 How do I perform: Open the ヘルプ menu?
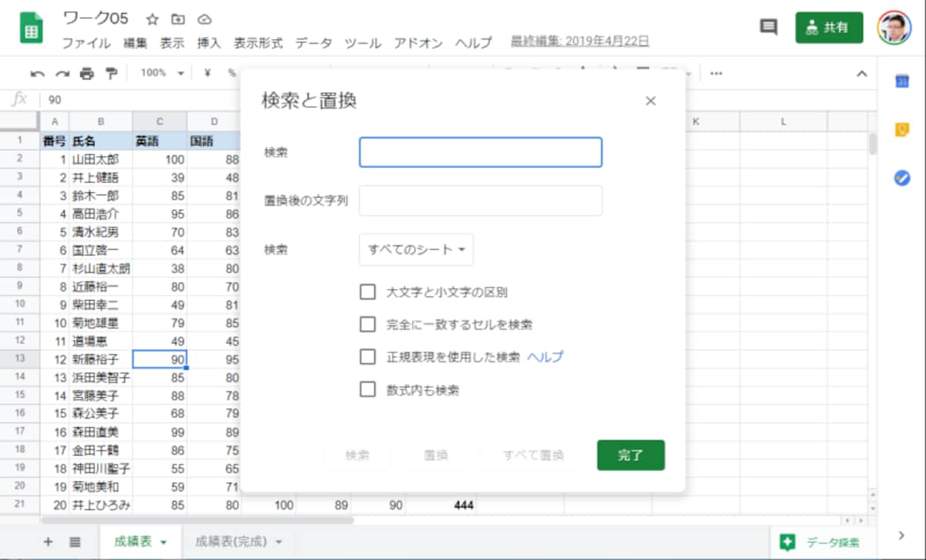click(473, 42)
